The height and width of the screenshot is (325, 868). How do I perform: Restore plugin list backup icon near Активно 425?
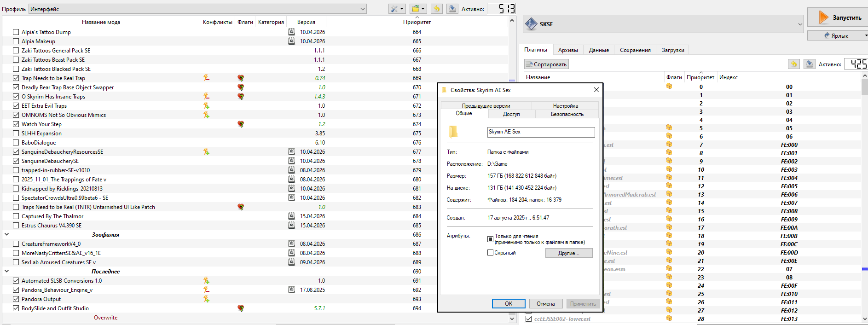pos(794,64)
